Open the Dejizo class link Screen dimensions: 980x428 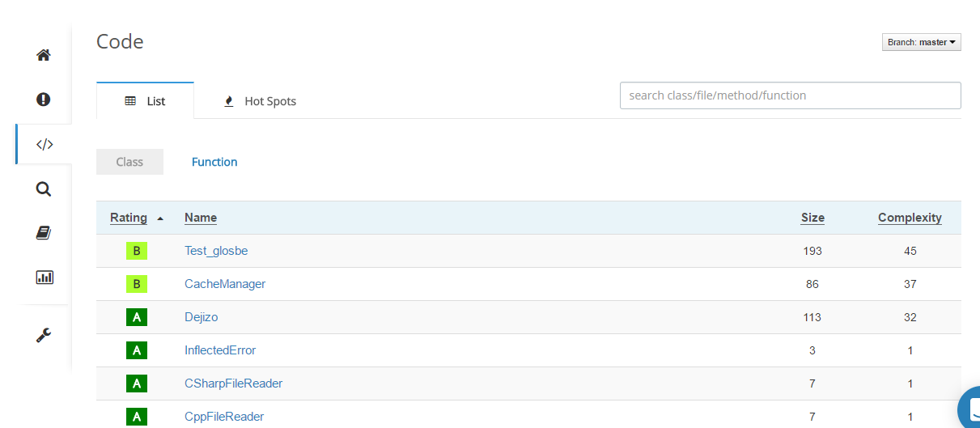click(x=202, y=317)
